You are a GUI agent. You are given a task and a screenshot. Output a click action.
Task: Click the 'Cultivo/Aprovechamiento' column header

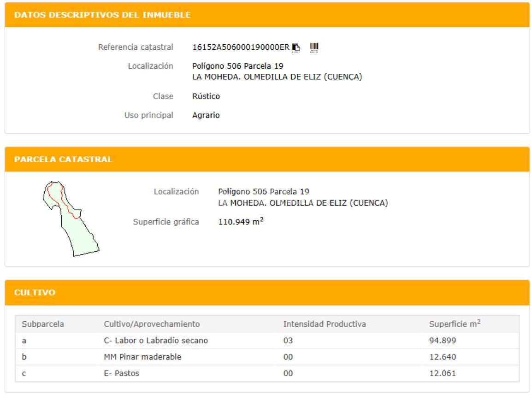[152, 324]
